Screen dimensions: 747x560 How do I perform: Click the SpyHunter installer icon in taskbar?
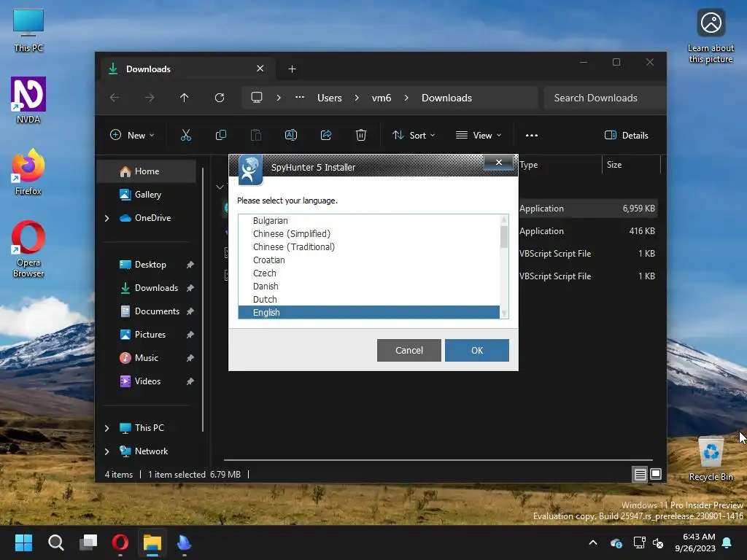pos(185,542)
